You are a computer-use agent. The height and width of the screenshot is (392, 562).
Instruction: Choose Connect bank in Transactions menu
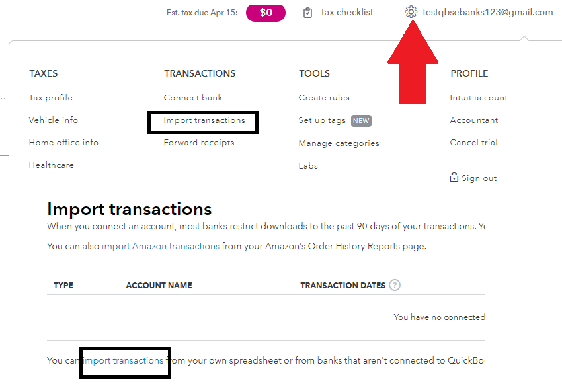[x=193, y=98]
